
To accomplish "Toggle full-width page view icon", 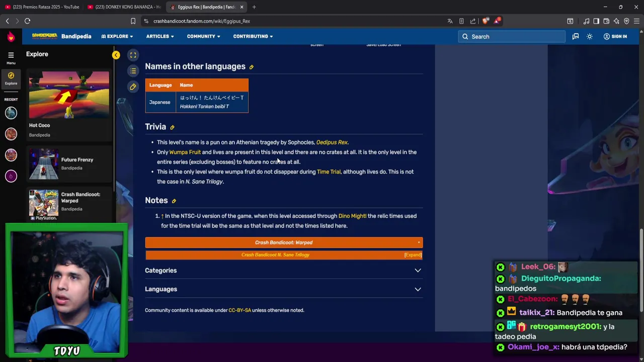I will pos(133,55).
